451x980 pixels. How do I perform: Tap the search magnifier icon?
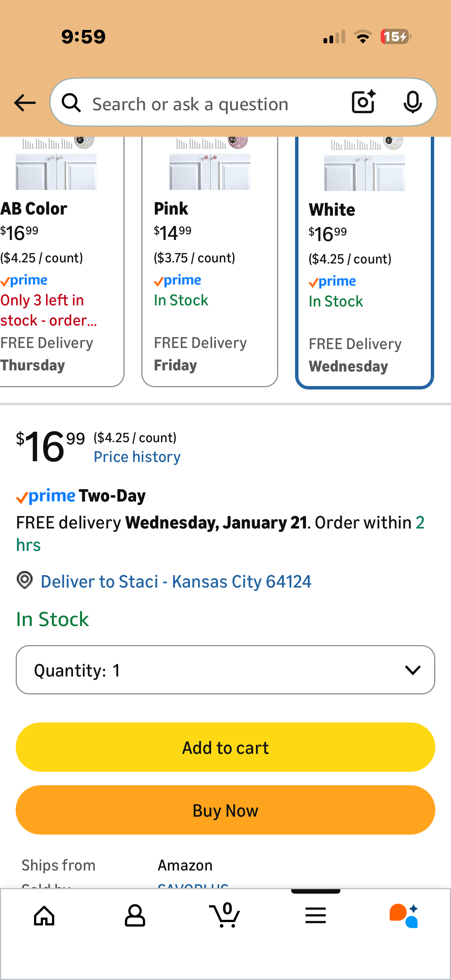(x=71, y=103)
